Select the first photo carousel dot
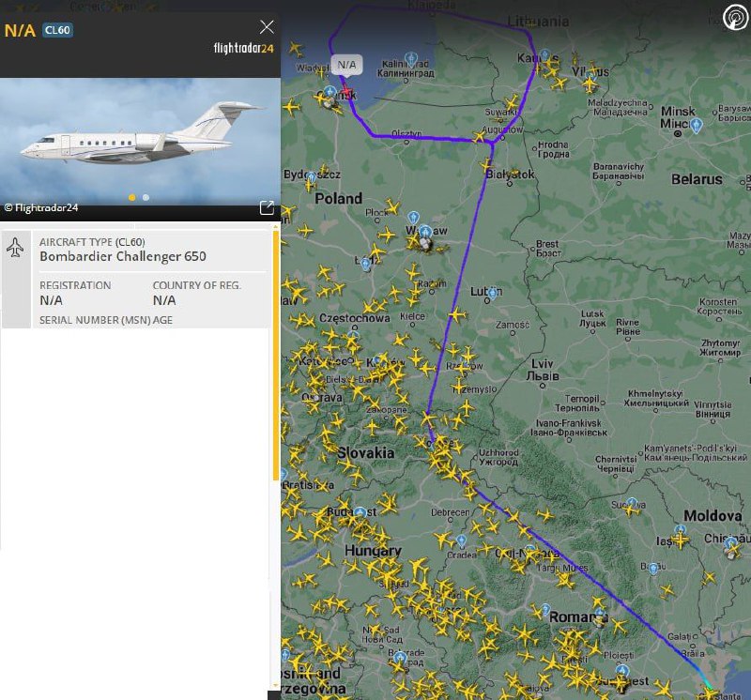Screen dimensions: 751x700 click(x=132, y=197)
